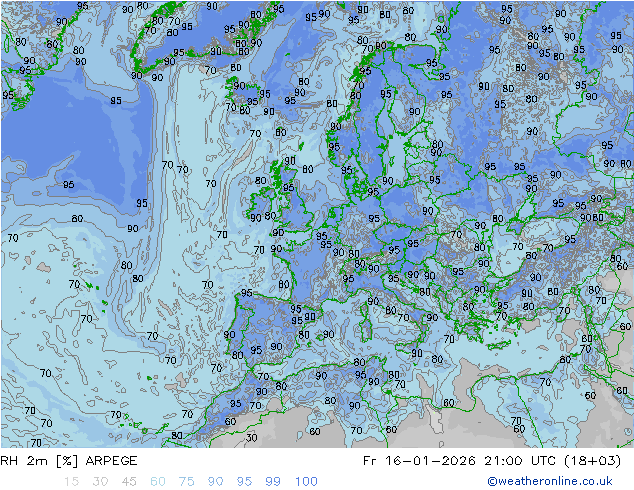This screenshot has width=634, height=490.
Task: Click the legend value 15
Action: click(x=72, y=481)
